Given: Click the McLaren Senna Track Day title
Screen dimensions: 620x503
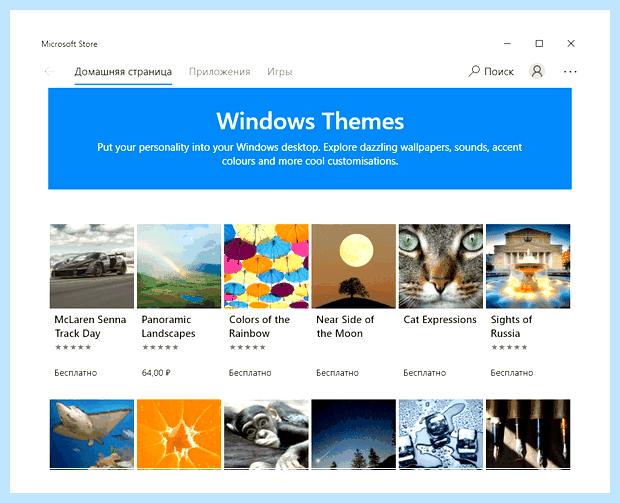Looking at the screenshot, I should [90, 326].
